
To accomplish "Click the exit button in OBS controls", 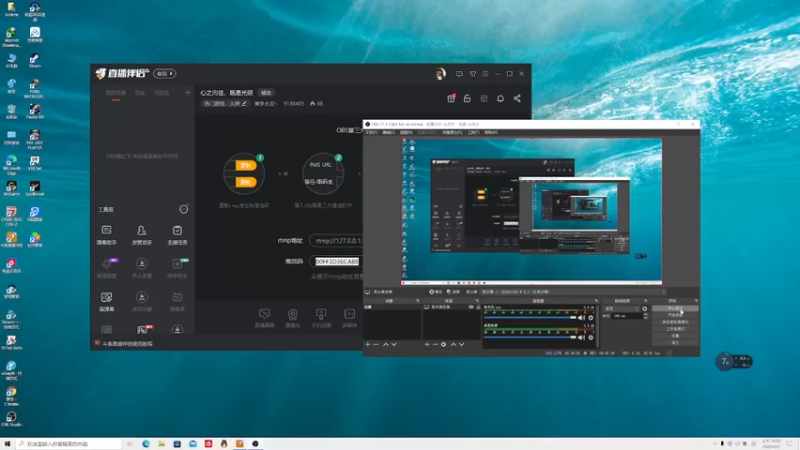I will tap(675, 343).
